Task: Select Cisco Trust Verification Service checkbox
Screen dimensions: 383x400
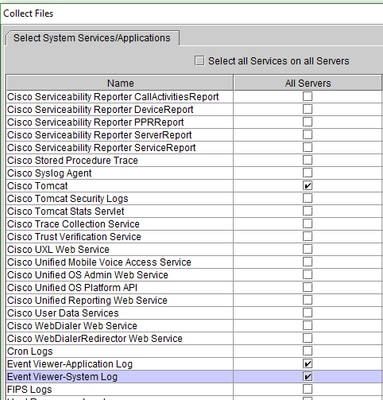Action: coord(308,237)
